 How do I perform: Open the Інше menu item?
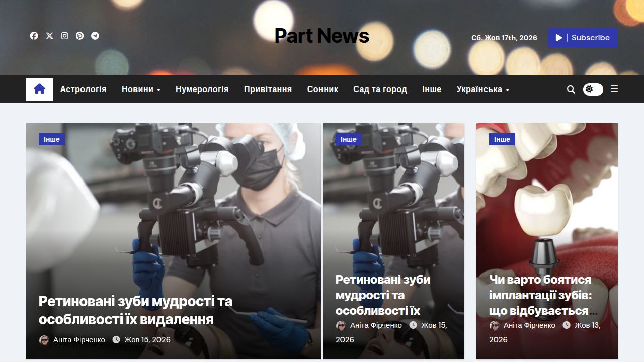coord(432,89)
